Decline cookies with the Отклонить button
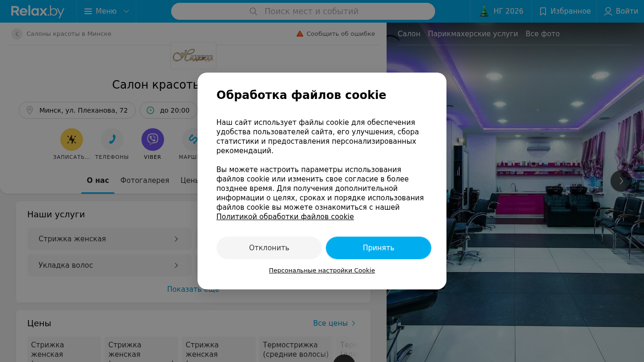This screenshot has width=644, height=362. pyautogui.click(x=269, y=248)
